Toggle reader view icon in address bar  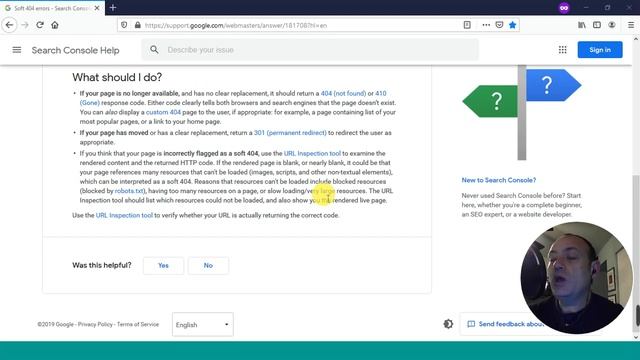[467, 25]
